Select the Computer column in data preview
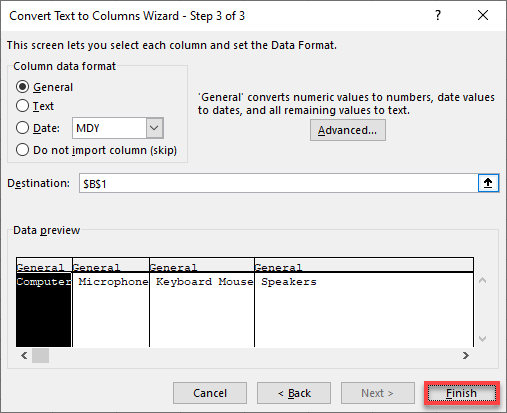The image size is (507, 413). coord(44,302)
